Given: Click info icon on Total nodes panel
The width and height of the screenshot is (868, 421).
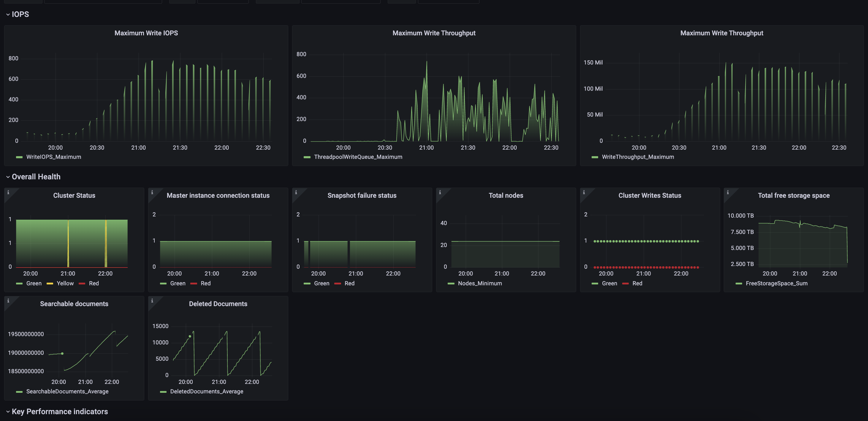Looking at the screenshot, I should point(440,192).
